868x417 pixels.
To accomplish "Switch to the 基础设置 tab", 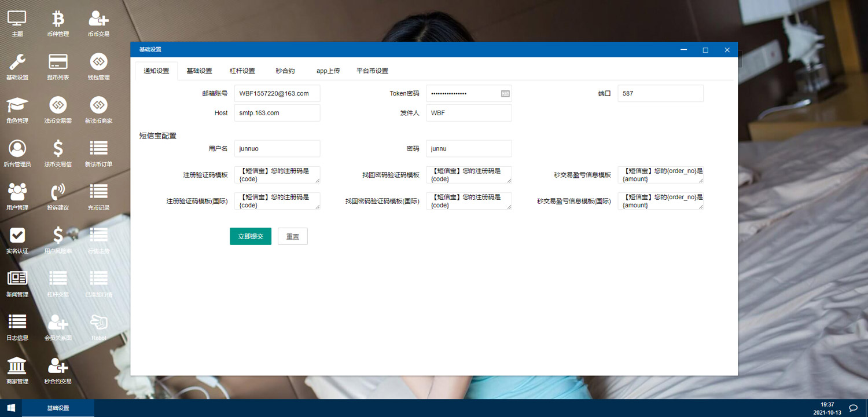I will pos(199,71).
